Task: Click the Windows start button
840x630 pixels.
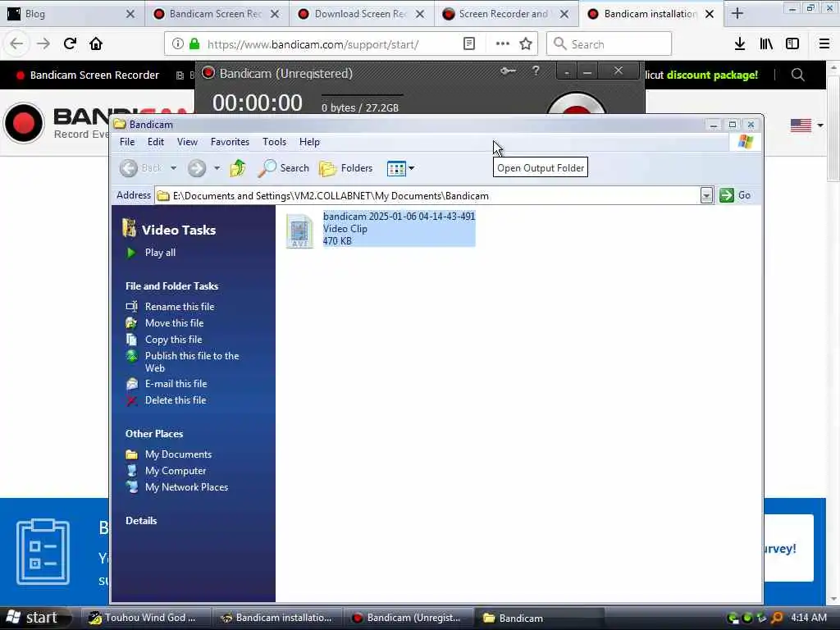Action: (x=35, y=618)
